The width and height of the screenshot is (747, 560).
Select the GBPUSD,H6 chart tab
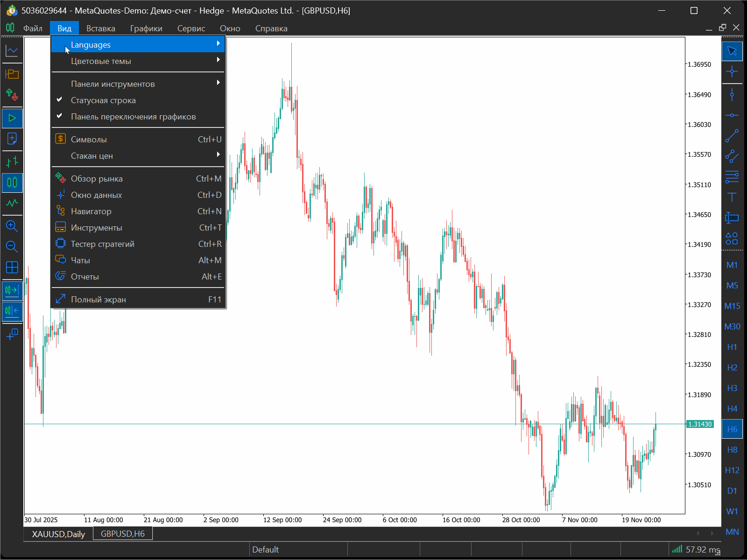click(123, 533)
